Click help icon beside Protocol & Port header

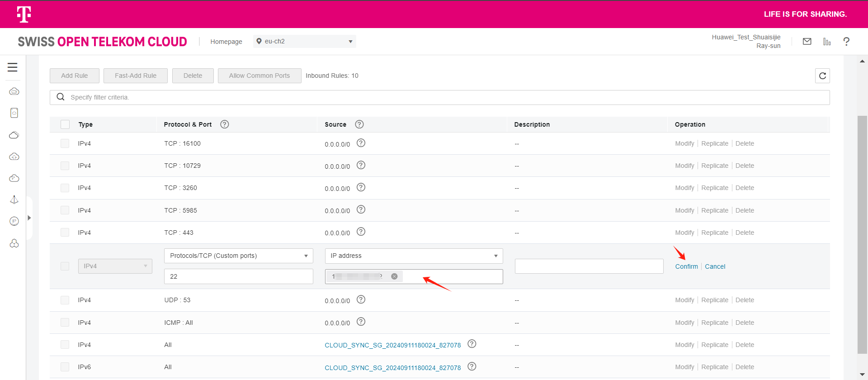(224, 124)
